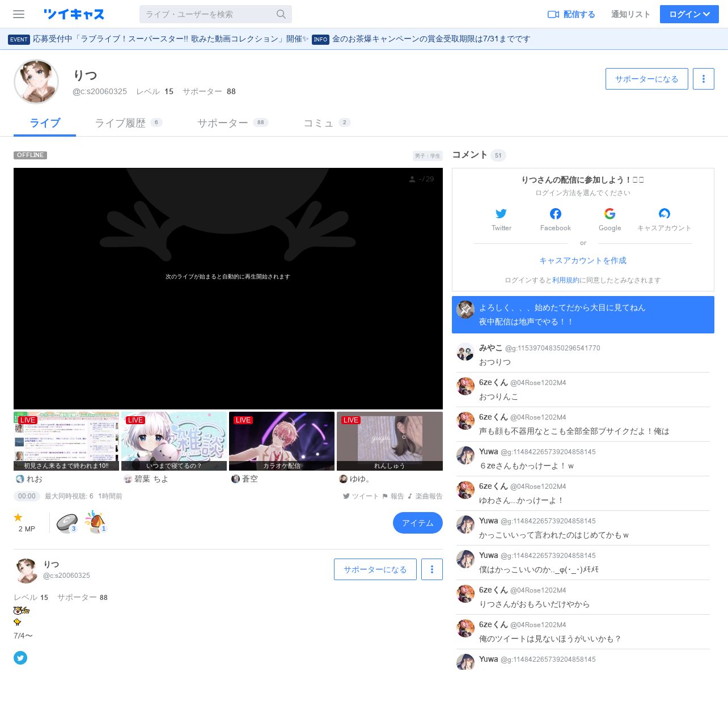
Task: Open the ログイン dropdown button
Action: click(689, 14)
